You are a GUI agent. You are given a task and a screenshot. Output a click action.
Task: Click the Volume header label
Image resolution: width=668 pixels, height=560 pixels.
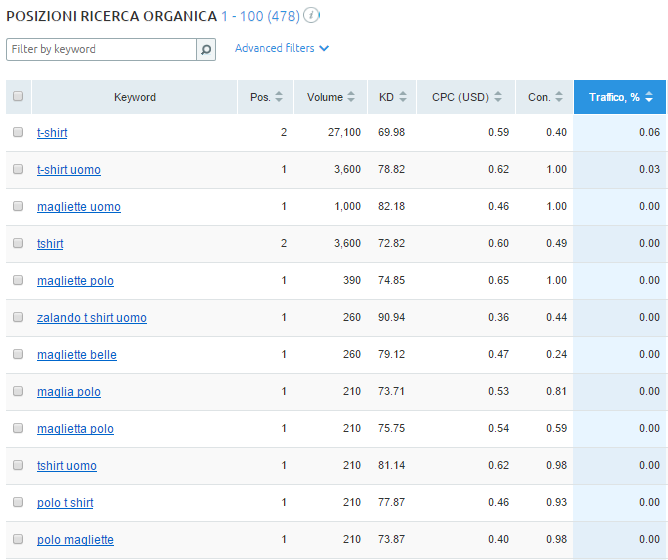325,97
